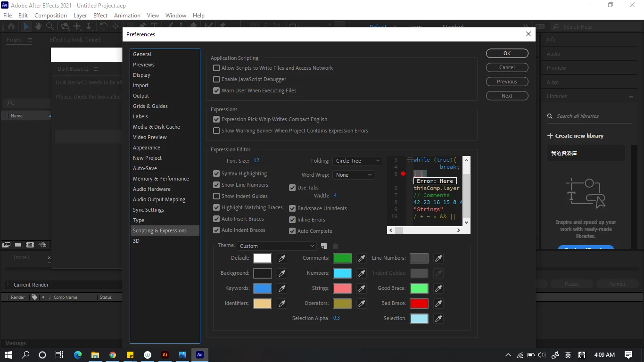Viewport: 644px width, 362px height.
Task: Toggle Show Line Numbers checkbox
Action: (216, 185)
